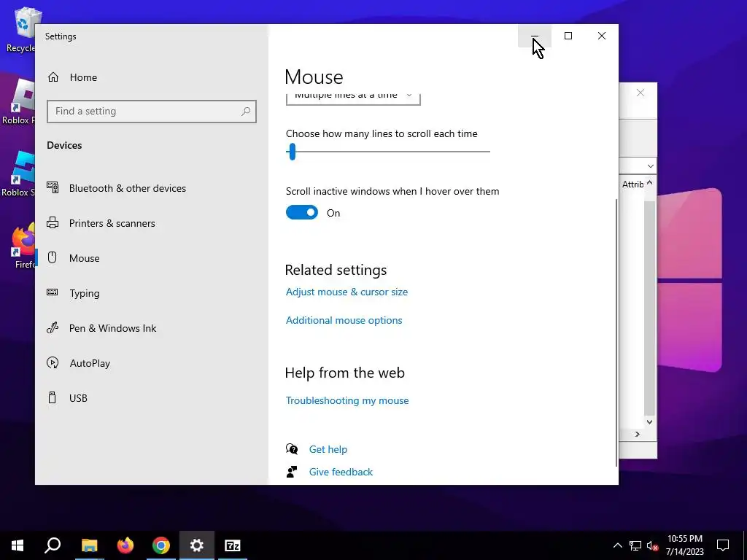Click scroll right arrow in background window

coord(638,435)
